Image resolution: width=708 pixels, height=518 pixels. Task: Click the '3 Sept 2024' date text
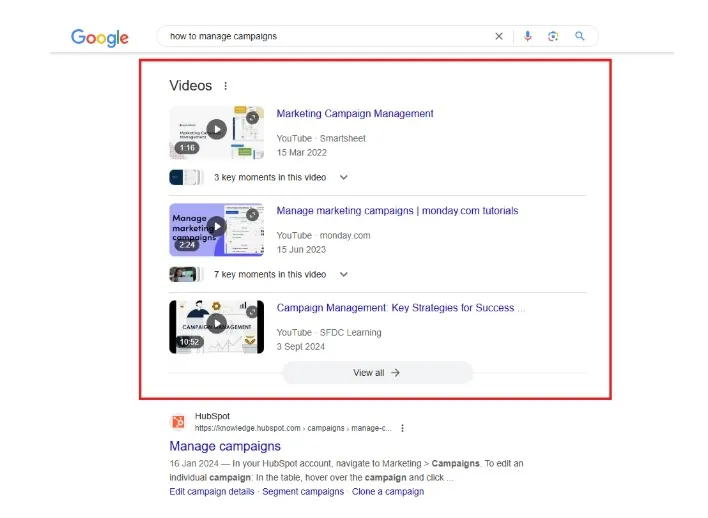301,347
